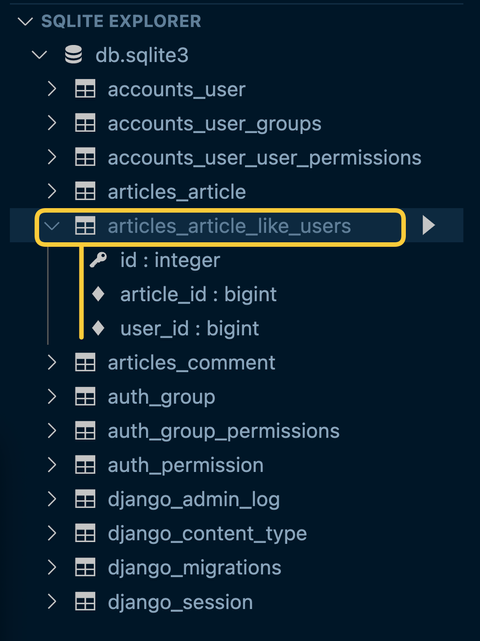This screenshot has width=480, height=641.
Task: Select the user_id : bigint column
Action: 190,329
